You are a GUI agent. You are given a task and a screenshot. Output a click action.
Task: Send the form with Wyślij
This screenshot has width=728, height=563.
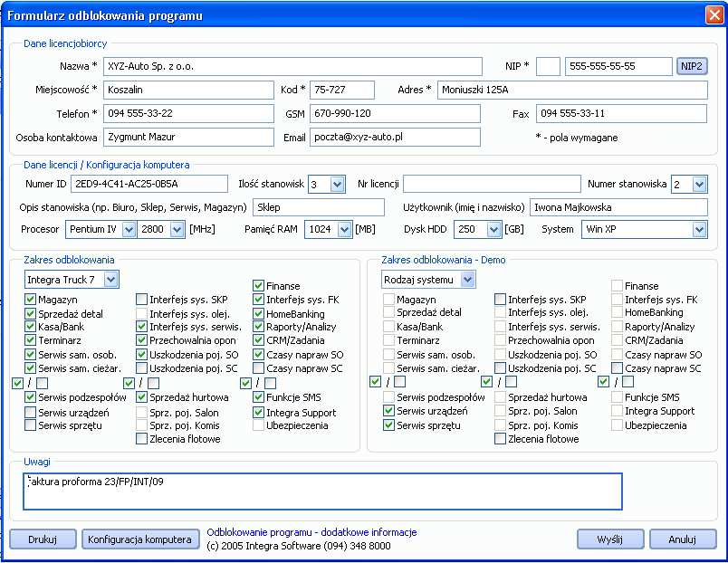[609, 539]
